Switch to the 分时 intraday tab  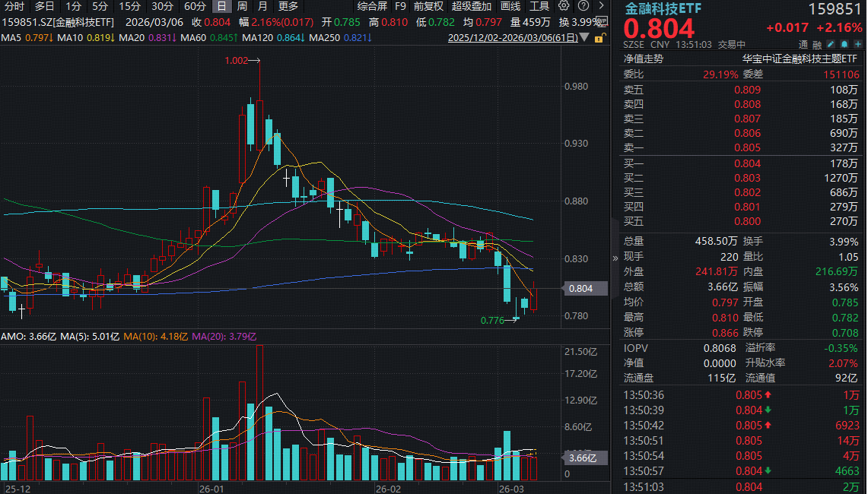[13, 6]
